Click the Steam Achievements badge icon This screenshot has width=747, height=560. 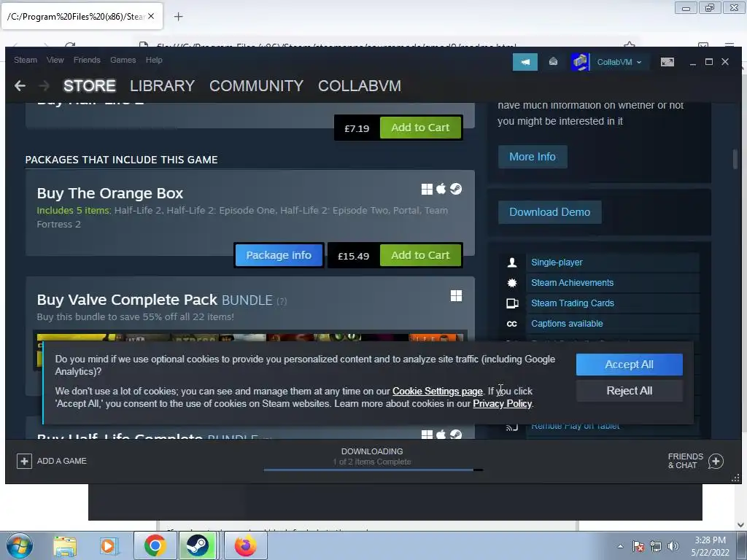(511, 283)
